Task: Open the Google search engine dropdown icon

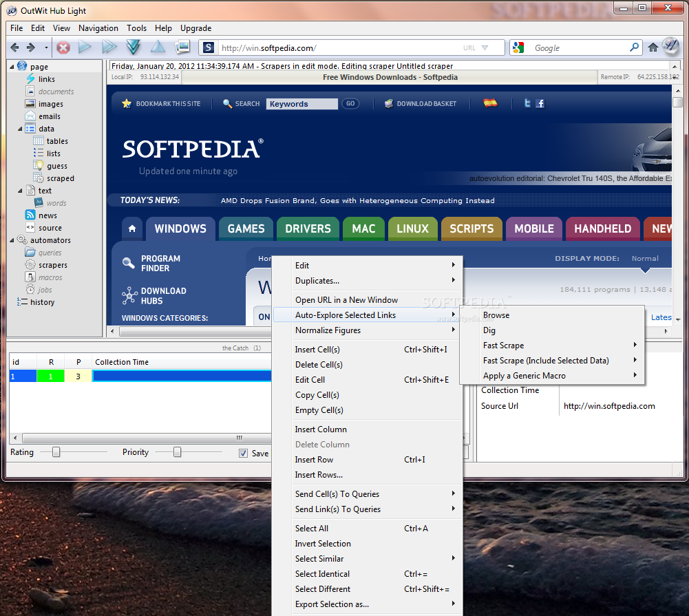Action: (x=518, y=47)
